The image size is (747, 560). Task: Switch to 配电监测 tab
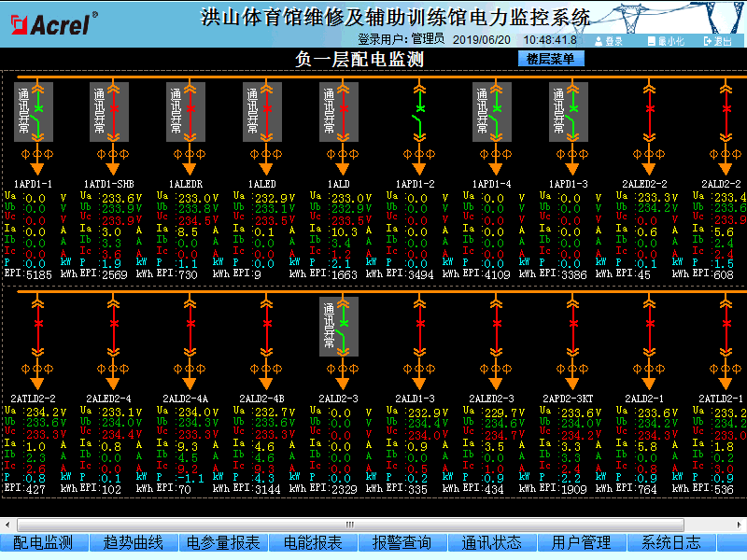tap(43, 542)
